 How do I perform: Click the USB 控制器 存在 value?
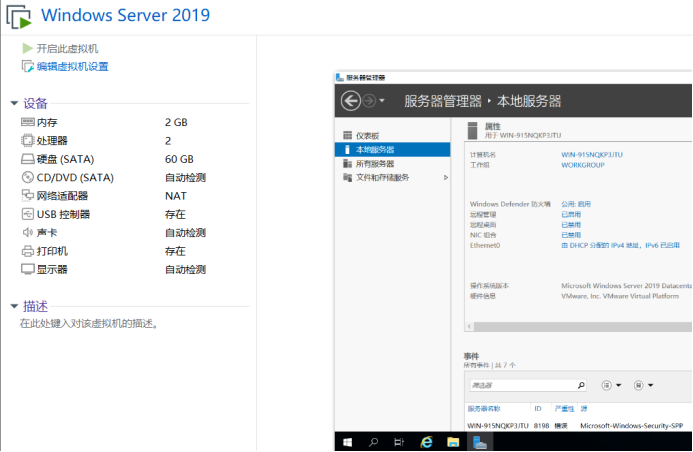point(175,214)
